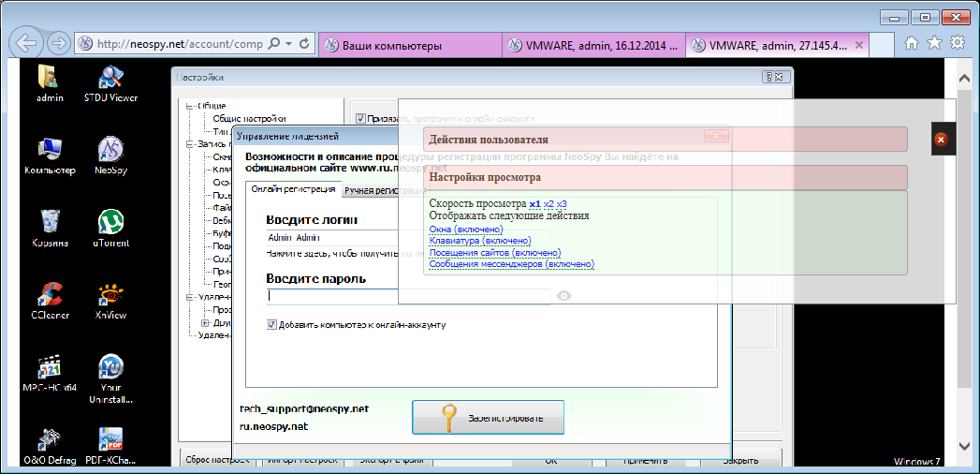Click the Импорт настроек button
This screenshot has width=980, height=474.
click(302, 459)
